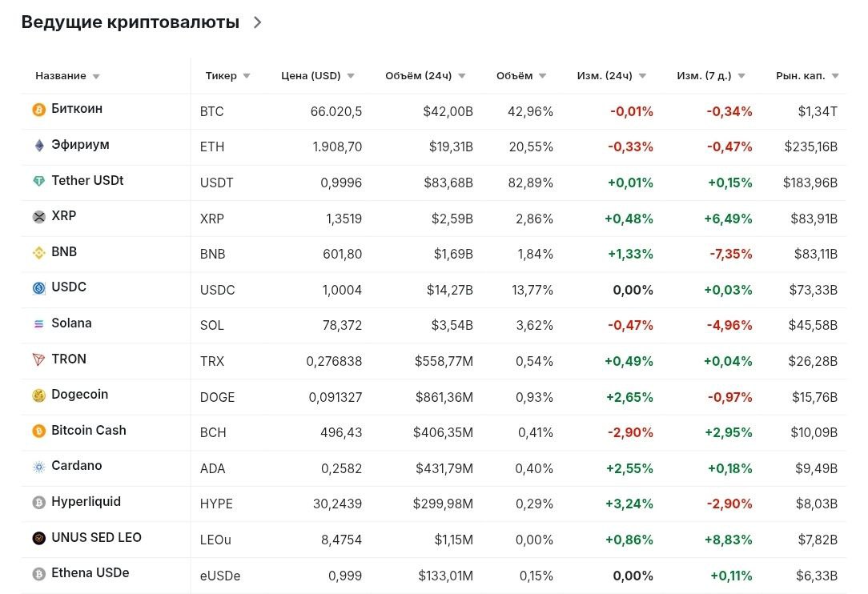Click the Ведущие криптовалюты heading
The width and height of the screenshot is (868, 594).
click(x=130, y=22)
